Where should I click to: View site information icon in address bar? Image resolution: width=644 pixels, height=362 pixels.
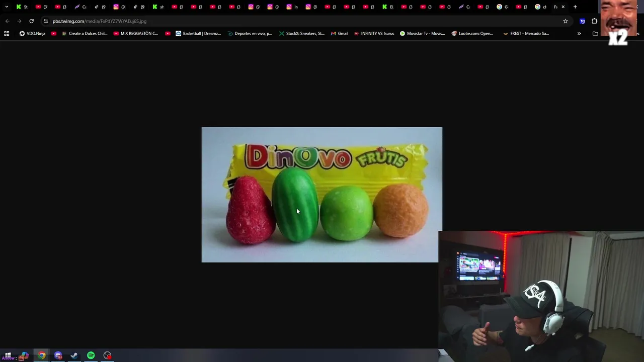pos(46,21)
